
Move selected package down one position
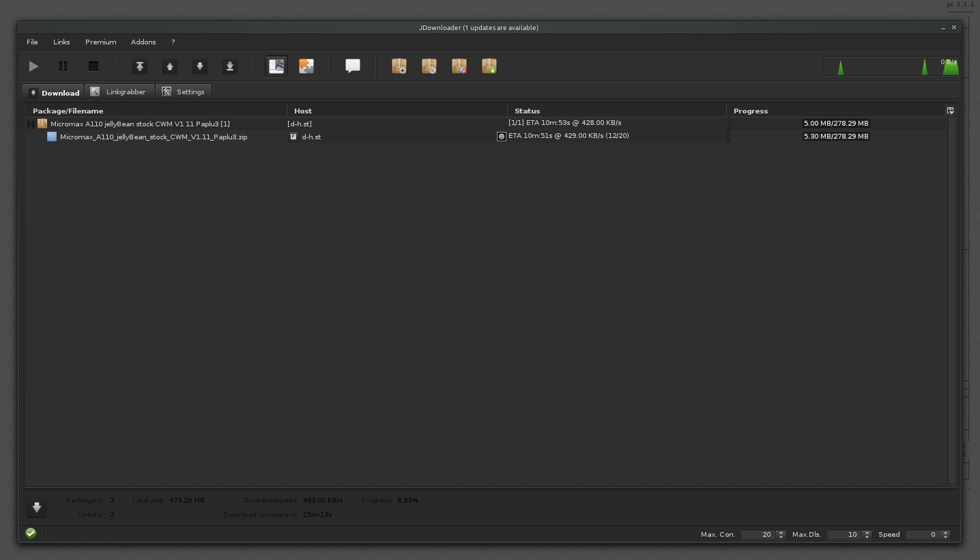tap(200, 66)
